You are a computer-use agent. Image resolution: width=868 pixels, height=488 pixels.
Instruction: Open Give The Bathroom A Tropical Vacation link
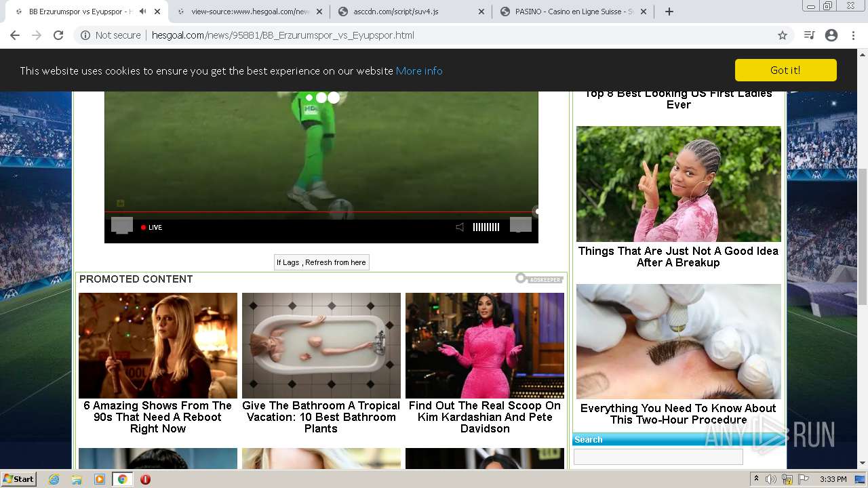pyautogui.click(x=321, y=417)
